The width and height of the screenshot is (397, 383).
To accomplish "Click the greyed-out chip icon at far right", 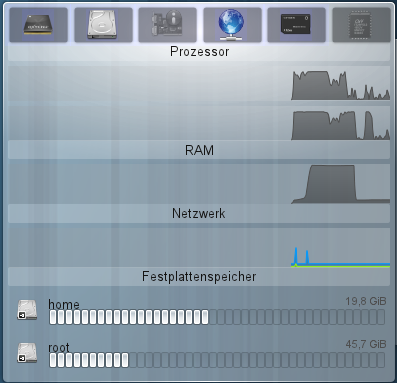I will pyautogui.click(x=361, y=25).
